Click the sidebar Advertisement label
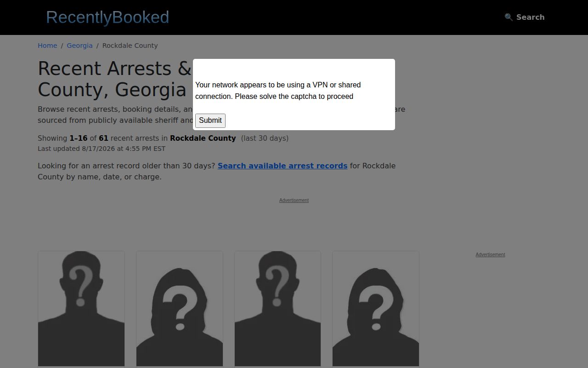588x368 pixels. coord(490,254)
